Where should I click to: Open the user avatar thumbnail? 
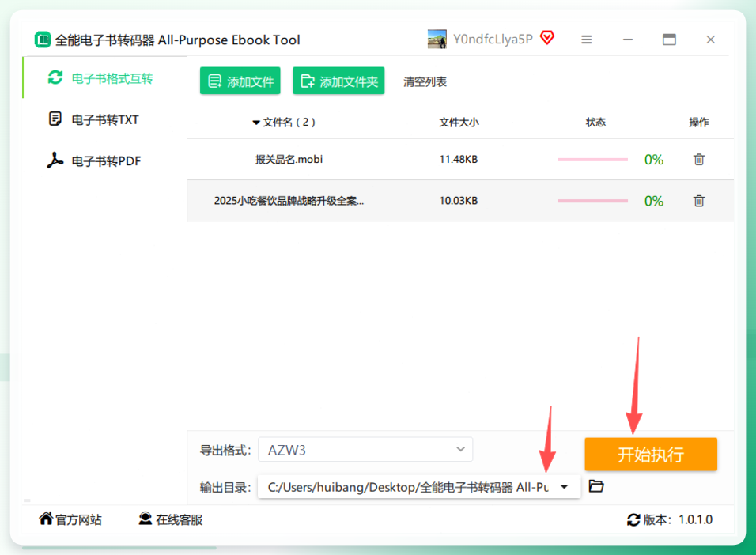point(437,40)
